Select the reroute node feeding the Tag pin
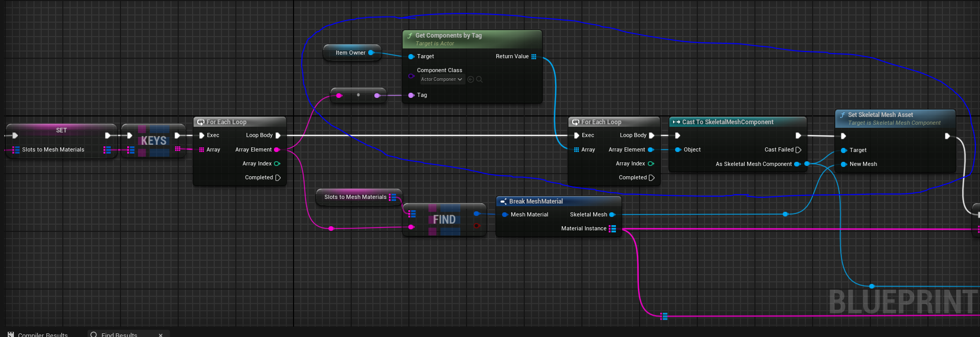 click(358, 95)
